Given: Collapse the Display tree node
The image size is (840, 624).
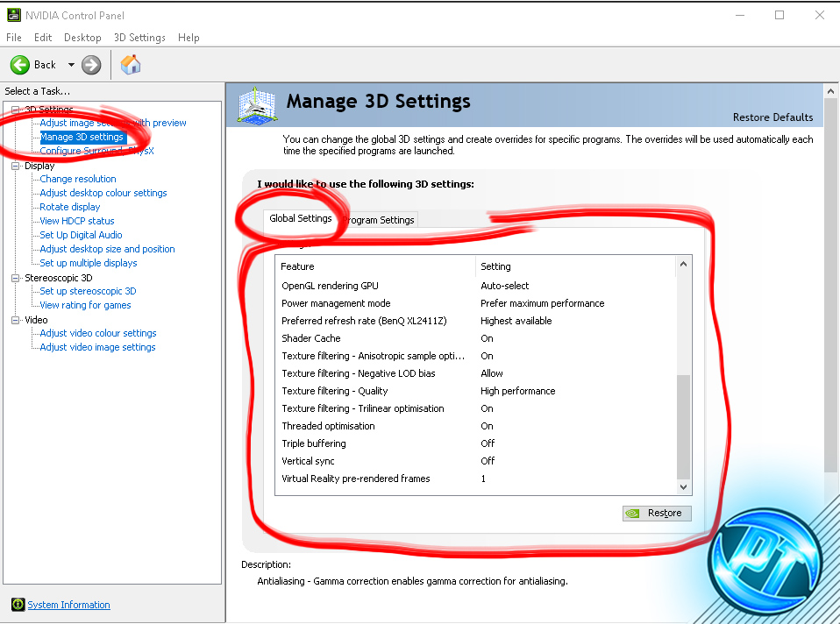Looking at the screenshot, I should coord(16,166).
